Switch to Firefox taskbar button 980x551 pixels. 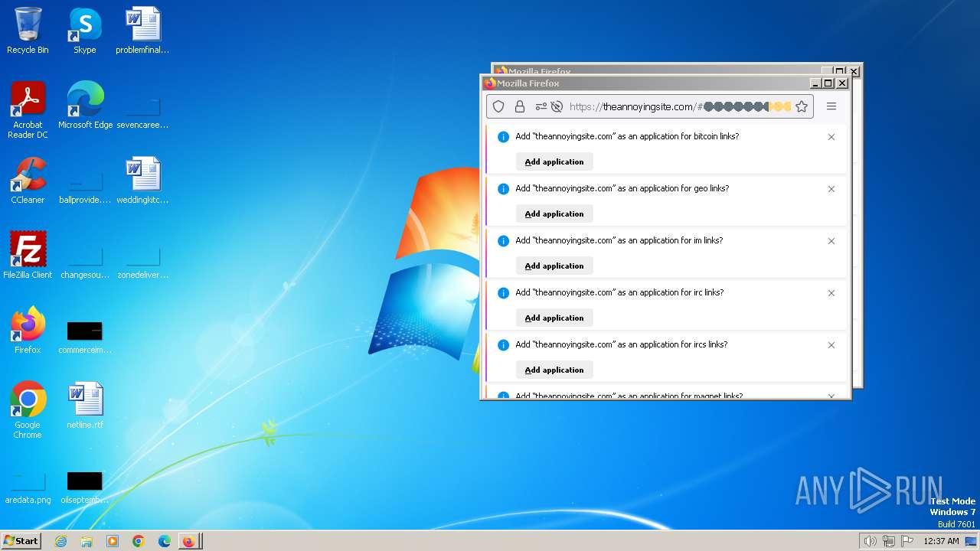click(x=189, y=541)
